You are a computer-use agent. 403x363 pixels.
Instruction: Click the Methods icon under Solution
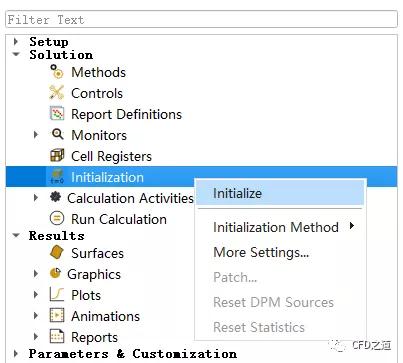[x=57, y=72]
